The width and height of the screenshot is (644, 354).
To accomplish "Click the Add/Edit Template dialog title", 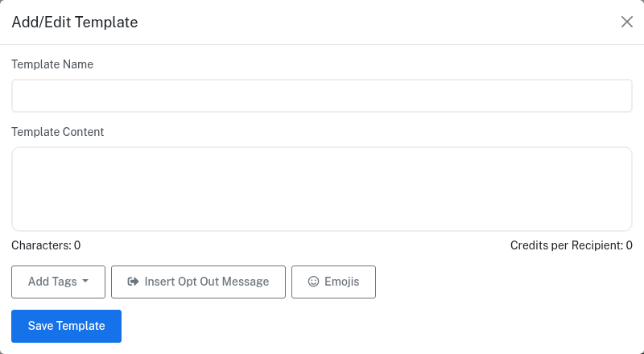I will (x=75, y=23).
